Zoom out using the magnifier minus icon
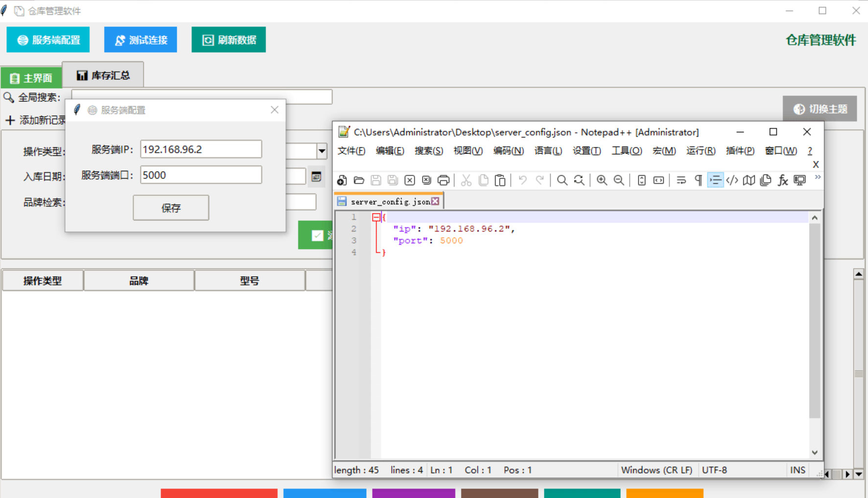The height and width of the screenshot is (498, 868). [619, 180]
